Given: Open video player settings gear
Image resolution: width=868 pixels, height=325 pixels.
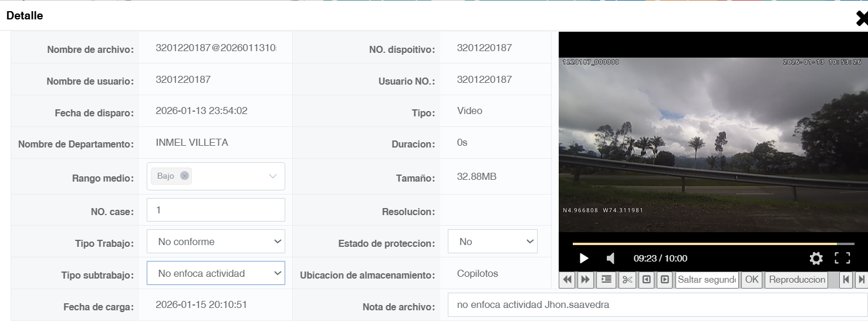Looking at the screenshot, I should point(816,258).
